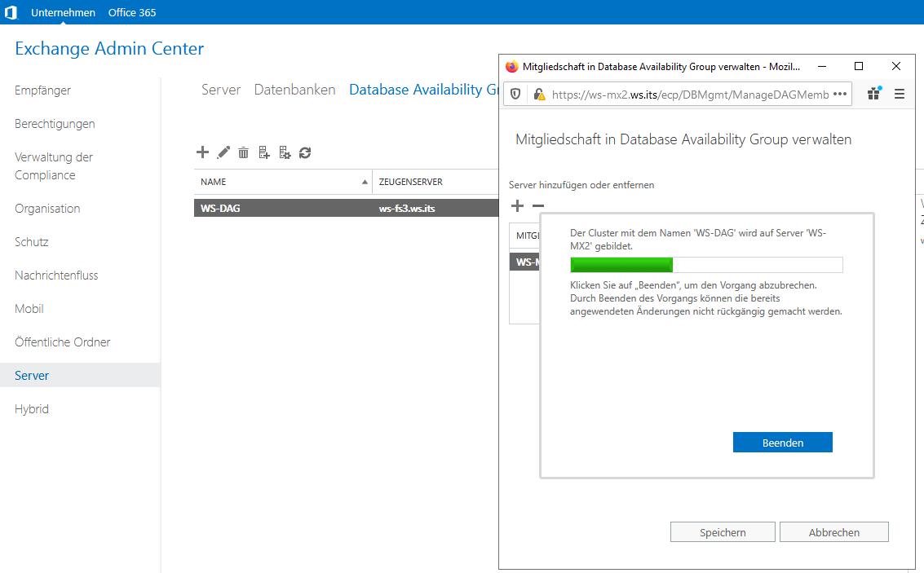Click the Firefox tracking protection shield icon

(x=515, y=95)
